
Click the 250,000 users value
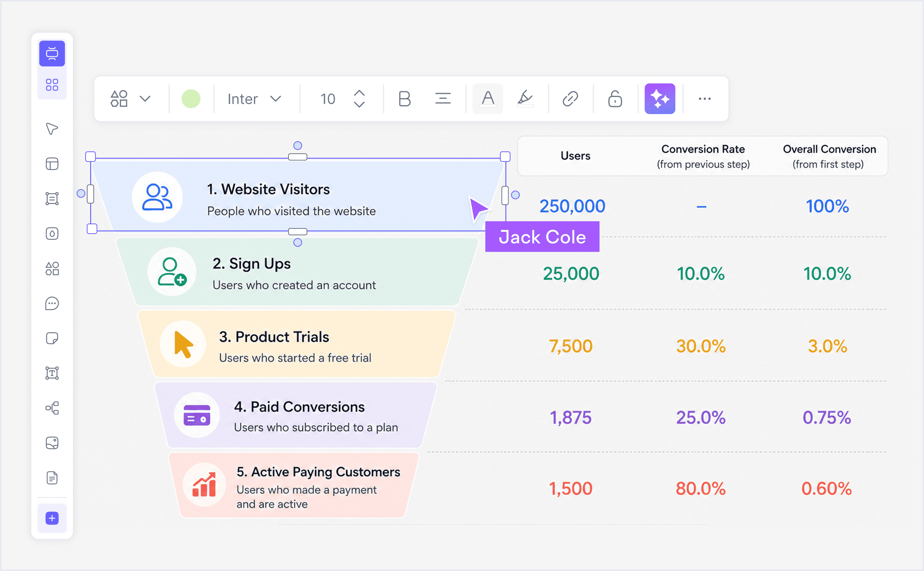[572, 206]
